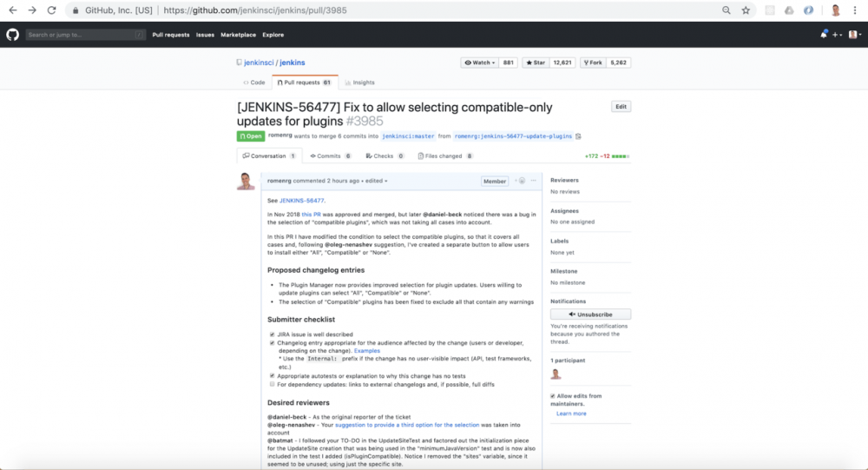This screenshot has height=470, width=868.
Task: Switch to the Code tab
Action: click(x=254, y=83)
